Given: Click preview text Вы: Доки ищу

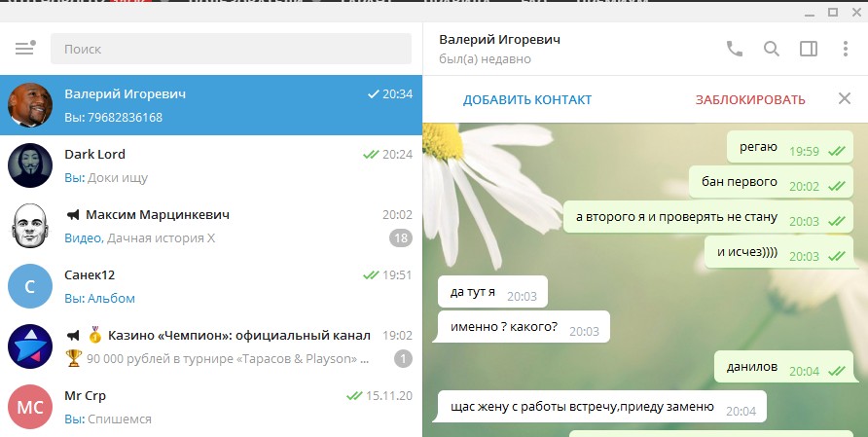Looking at the screenshot, I should click(106, 178).
